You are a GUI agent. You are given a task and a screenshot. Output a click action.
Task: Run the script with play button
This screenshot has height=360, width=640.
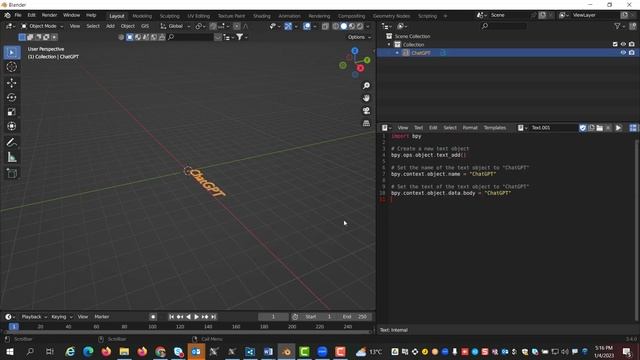618,128
